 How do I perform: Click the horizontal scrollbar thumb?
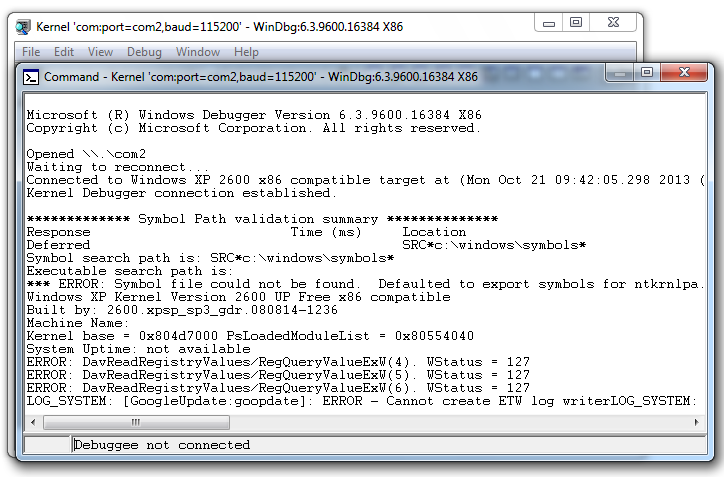(x=136, y=422)
